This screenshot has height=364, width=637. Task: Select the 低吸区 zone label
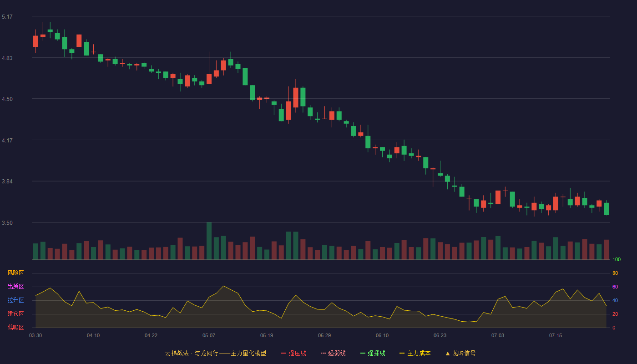(x=15, y=328)
